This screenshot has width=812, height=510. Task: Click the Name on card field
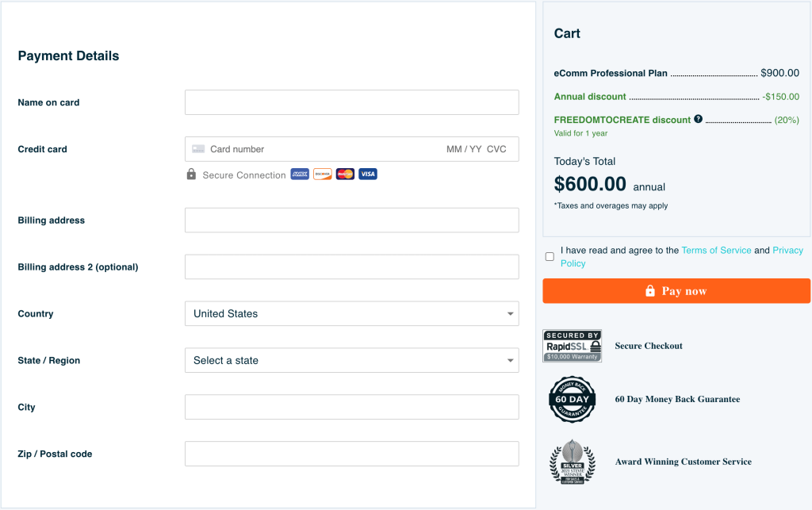[x=351, y=102]
